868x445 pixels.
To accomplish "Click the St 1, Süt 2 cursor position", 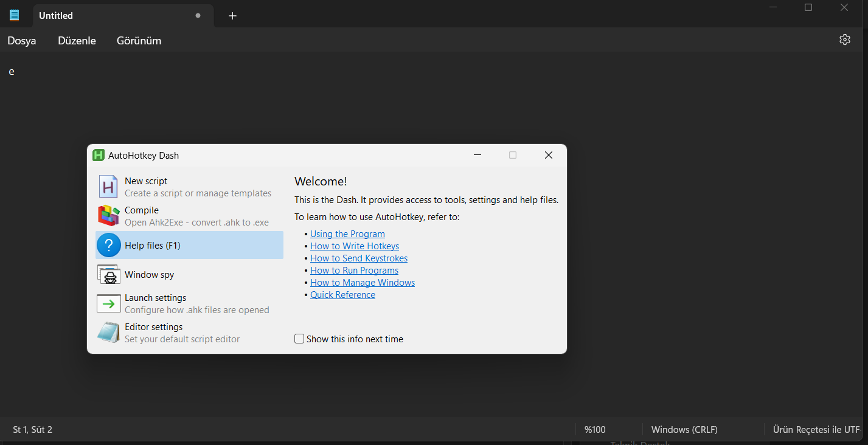I will pos(32,430).
